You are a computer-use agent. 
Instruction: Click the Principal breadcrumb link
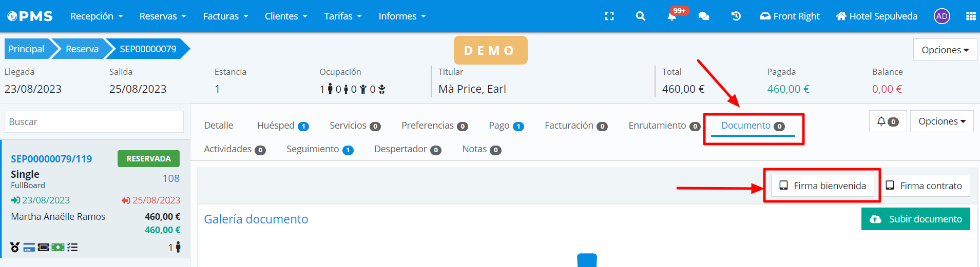pos(27,49)
